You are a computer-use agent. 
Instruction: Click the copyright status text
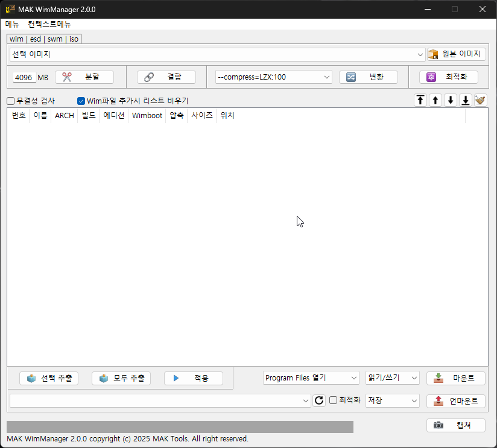coord(127,439)
